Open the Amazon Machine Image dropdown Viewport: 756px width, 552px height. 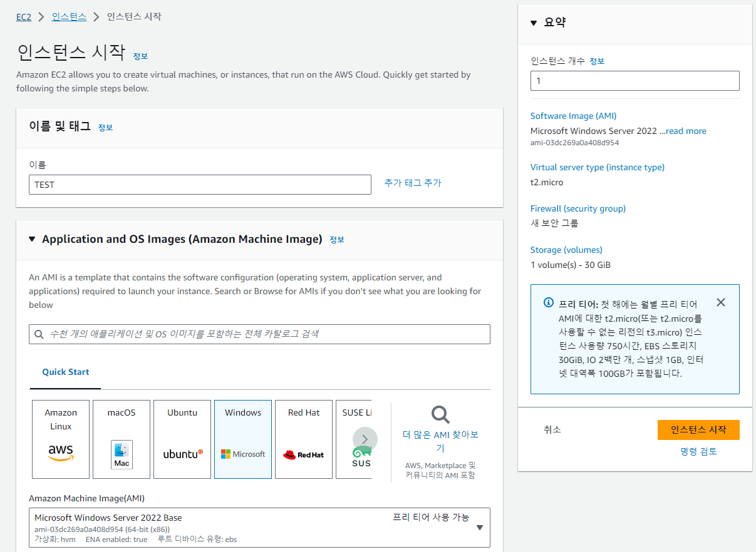pos(259,528)
